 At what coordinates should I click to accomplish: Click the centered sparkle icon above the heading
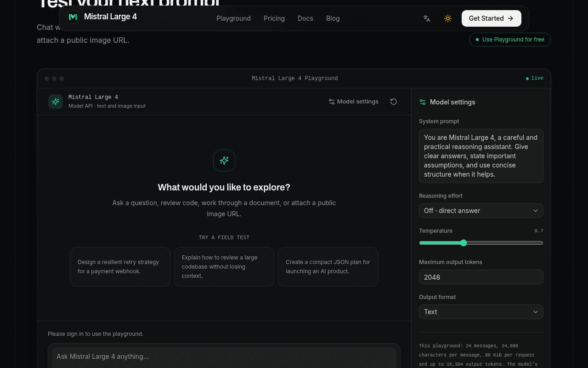tap(224, 161)
